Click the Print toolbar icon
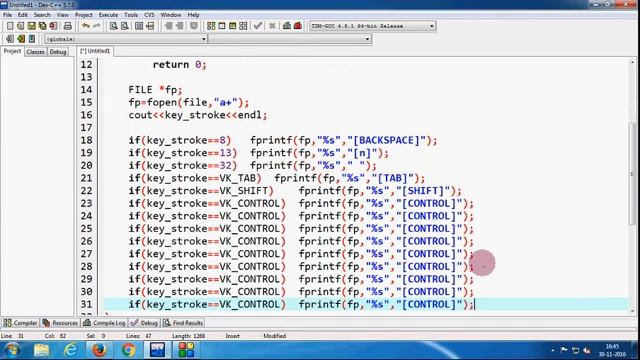 click(x=67, y=26)
